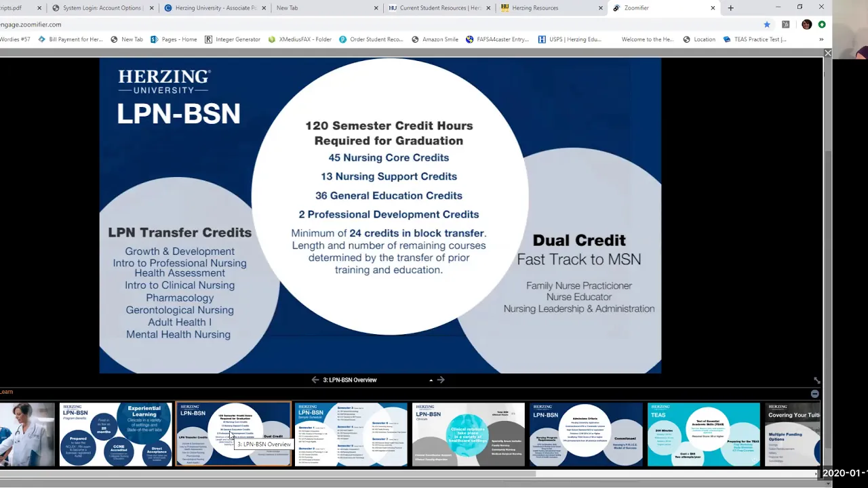Click the Herzing University logo on slide
This screenshot has width=868, height=488.
click(165, 81)
